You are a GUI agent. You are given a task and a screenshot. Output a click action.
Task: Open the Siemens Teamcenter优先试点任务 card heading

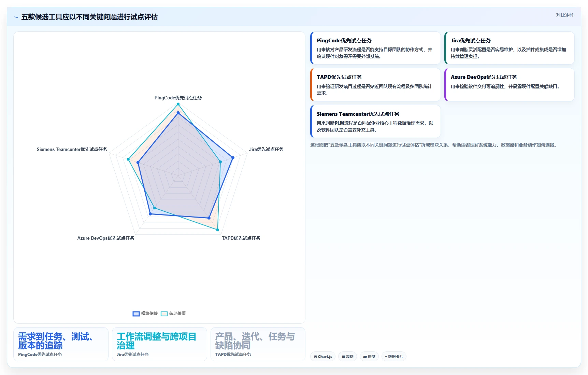click(358, 114)
